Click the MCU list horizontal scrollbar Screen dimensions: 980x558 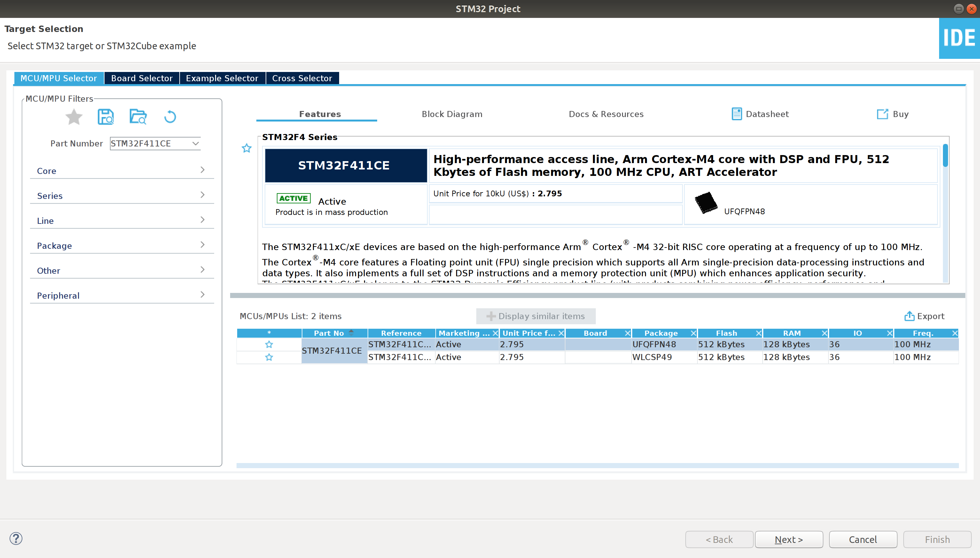pos(597,465)
